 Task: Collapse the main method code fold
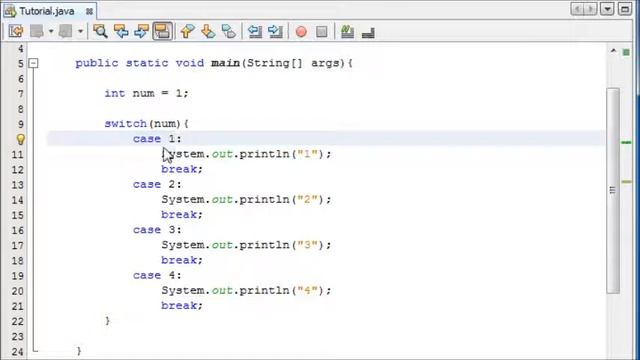pos(33,63)
